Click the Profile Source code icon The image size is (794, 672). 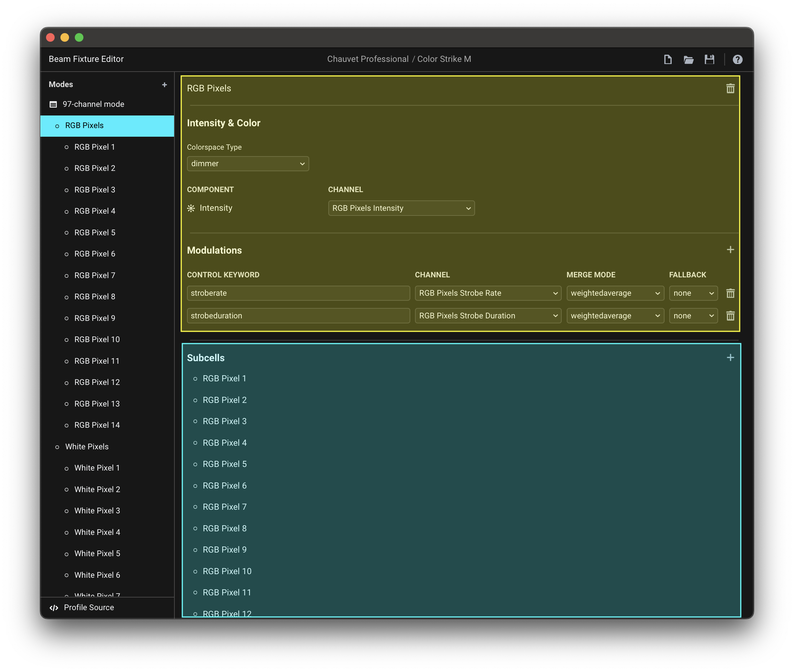coord(54,608)
